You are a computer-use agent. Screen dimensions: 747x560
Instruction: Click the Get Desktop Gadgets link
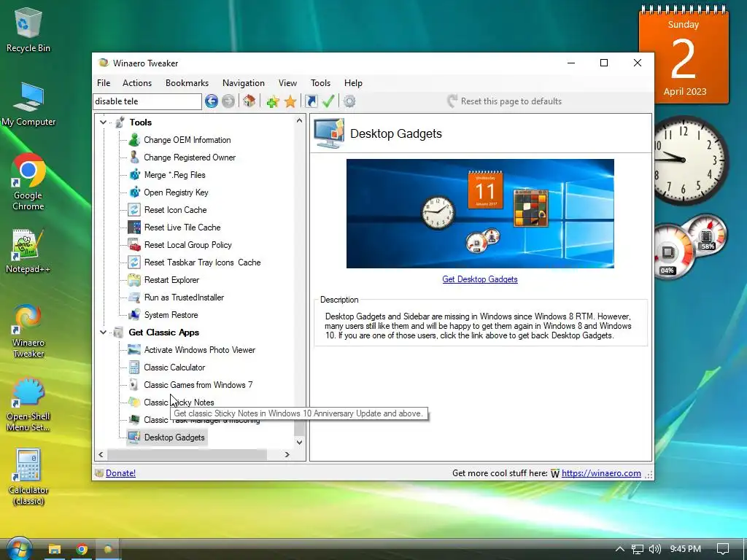(480, 279)
